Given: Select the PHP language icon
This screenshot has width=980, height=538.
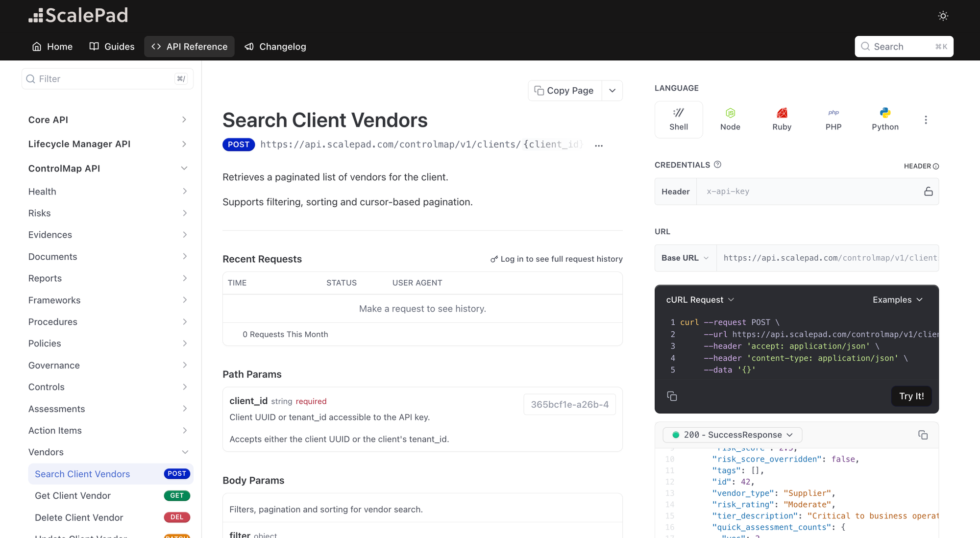Looking at the screenshot, I should (833, 120).
